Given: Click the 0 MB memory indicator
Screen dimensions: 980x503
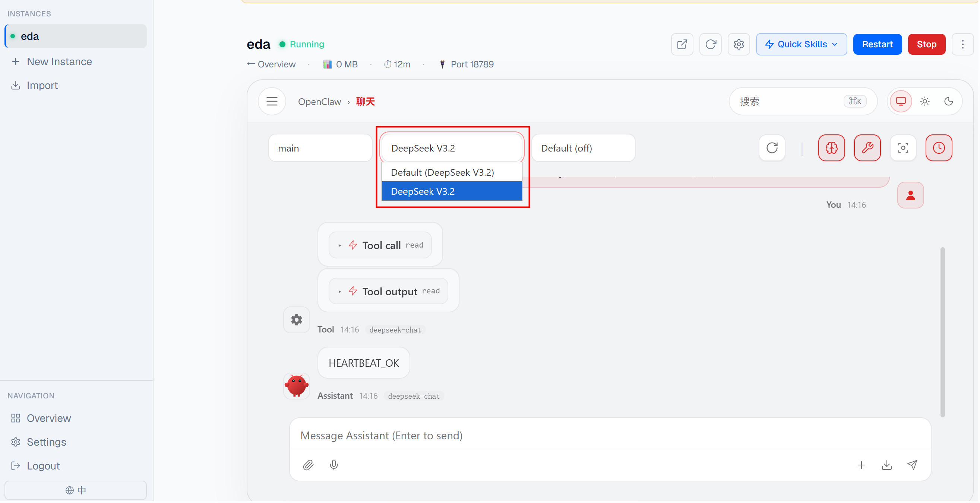Looking at the screenshot, I should (340, 65).
